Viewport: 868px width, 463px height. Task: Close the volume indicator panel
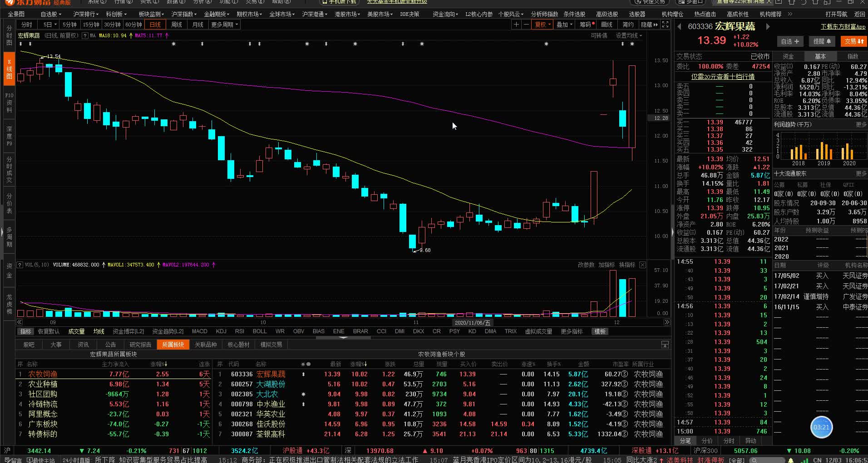pyautogui.click(x=642, y=265)
